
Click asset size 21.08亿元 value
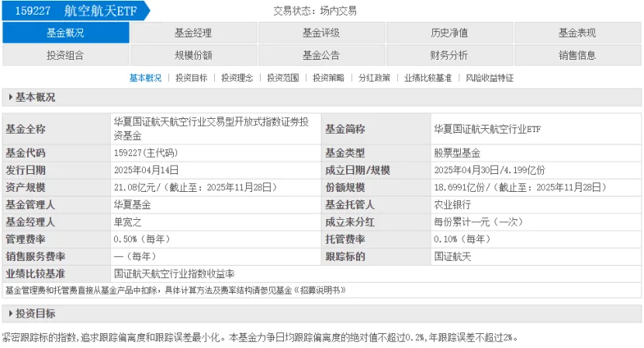[196, 187]
